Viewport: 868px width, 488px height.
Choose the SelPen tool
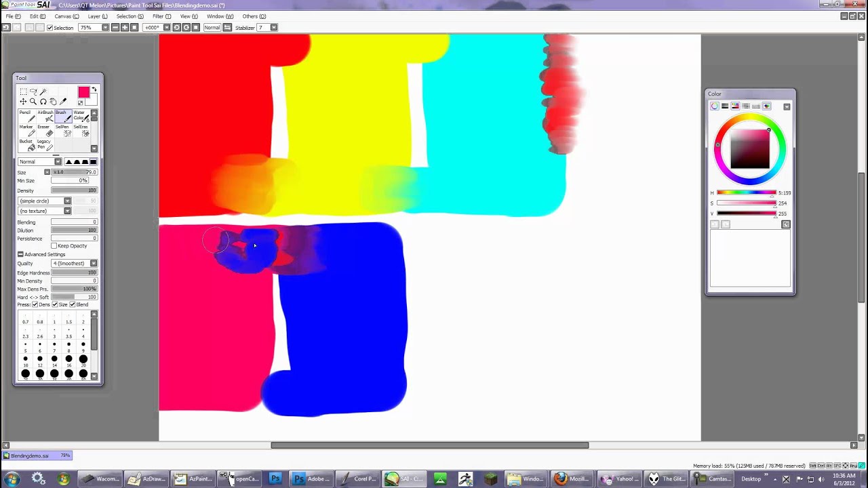pos(63,130)
